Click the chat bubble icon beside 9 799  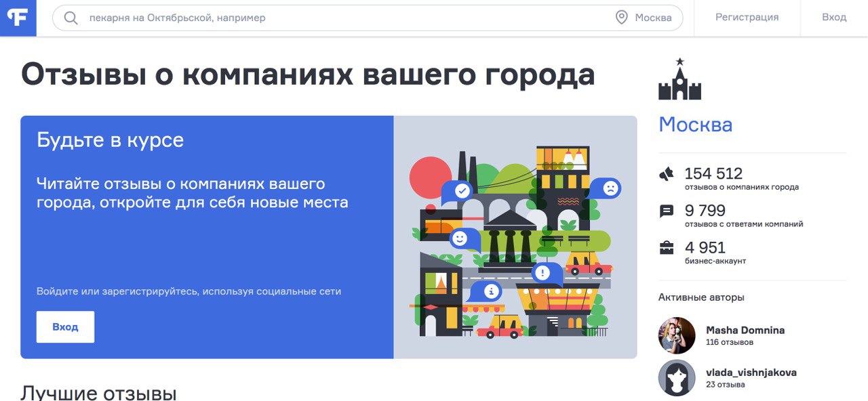(x=667, y=211)
